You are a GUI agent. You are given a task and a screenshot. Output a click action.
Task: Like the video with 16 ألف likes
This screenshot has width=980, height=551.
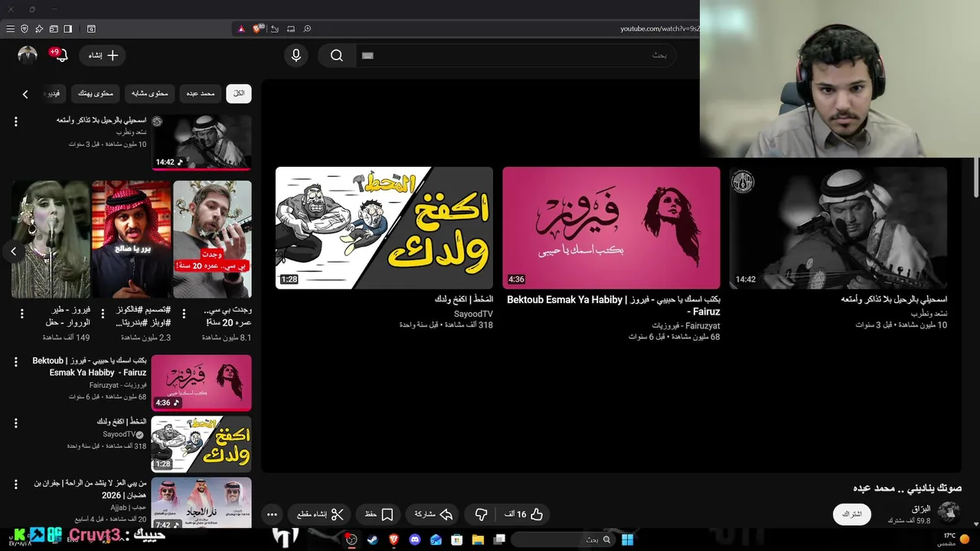pyautogui.click(x=524, y=514)
